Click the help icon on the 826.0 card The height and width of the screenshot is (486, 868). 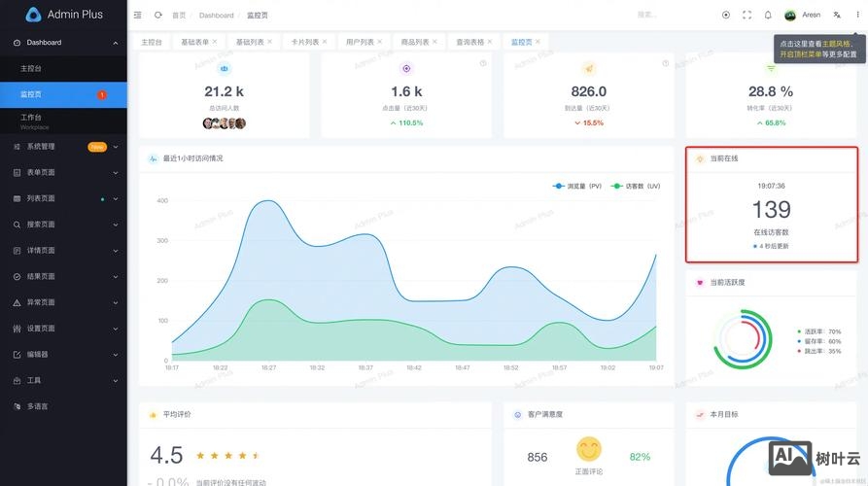[666, 63]
